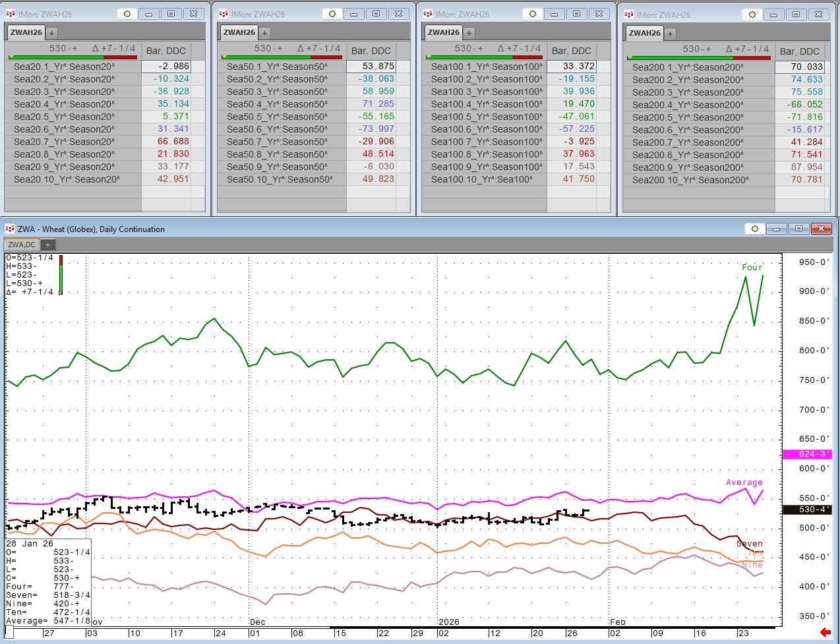840x644 pixels.
Task: Select the ZWA,DC chart tab
Action: coord(22,245)
